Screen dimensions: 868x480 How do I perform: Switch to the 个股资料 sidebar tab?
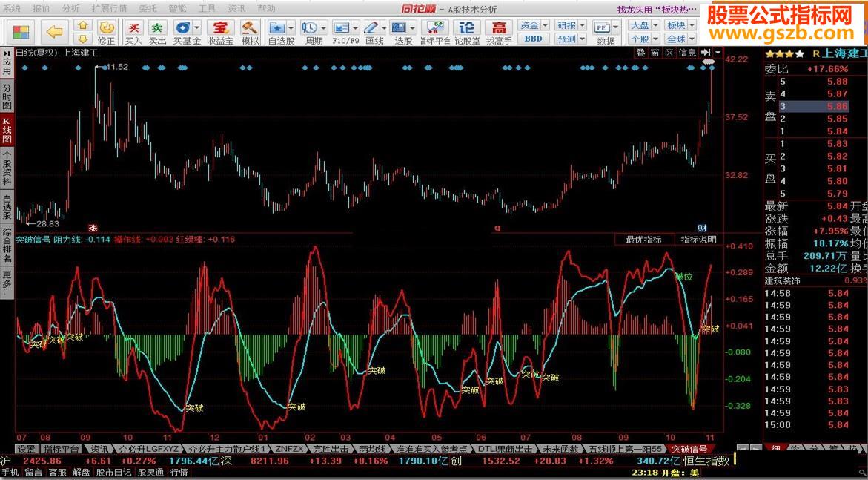7,168
